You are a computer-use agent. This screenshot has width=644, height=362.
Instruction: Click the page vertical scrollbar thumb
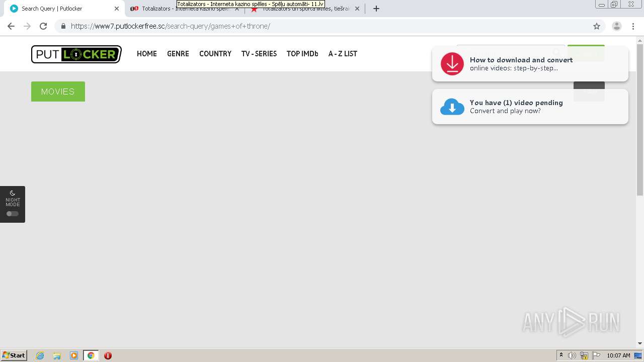[640, 120]
